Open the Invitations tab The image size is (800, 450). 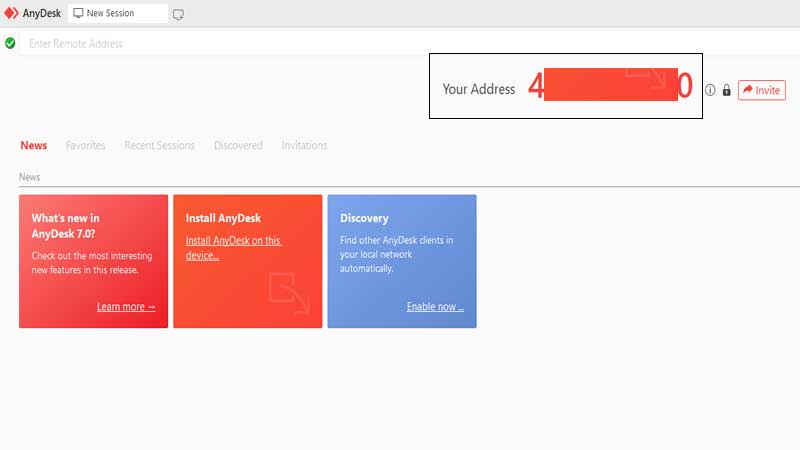click(304, 145)
